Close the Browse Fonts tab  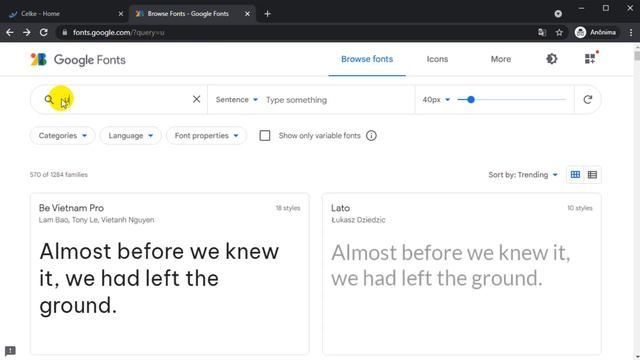pyautogui.click(x=247, y=14)
